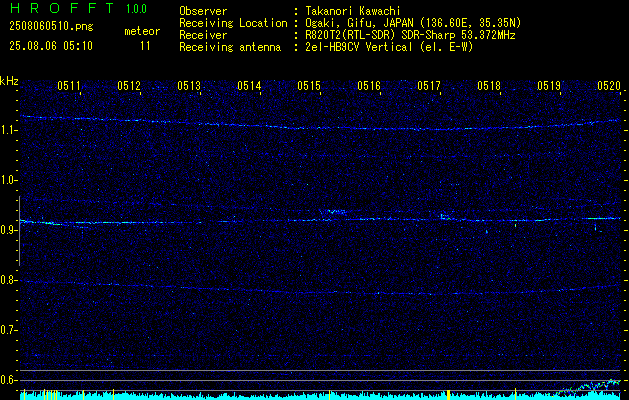The image size is (629, 400).
Task: Select the 0515 time axis label
Action: pyautogui.click(x=309, y=85)
